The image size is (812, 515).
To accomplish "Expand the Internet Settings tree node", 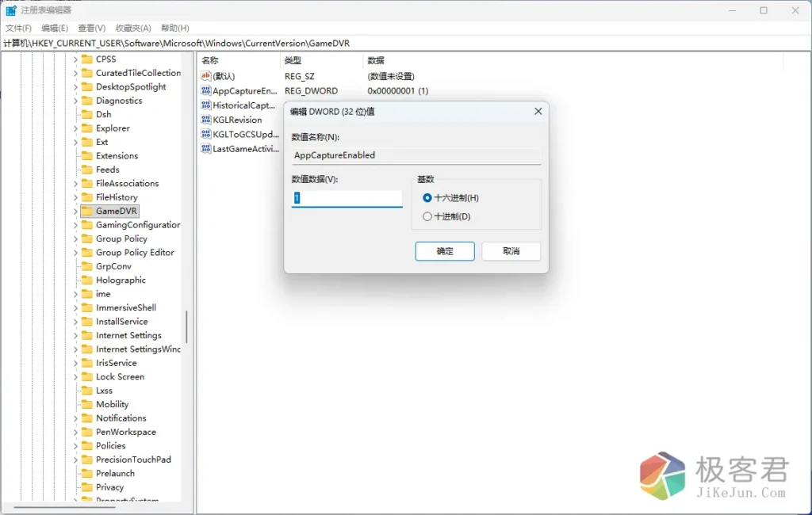I will (76, 335).
